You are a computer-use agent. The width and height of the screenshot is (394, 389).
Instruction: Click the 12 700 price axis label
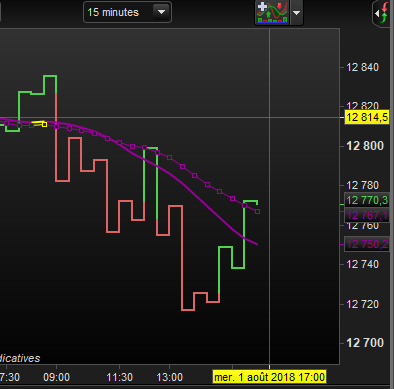365,343
